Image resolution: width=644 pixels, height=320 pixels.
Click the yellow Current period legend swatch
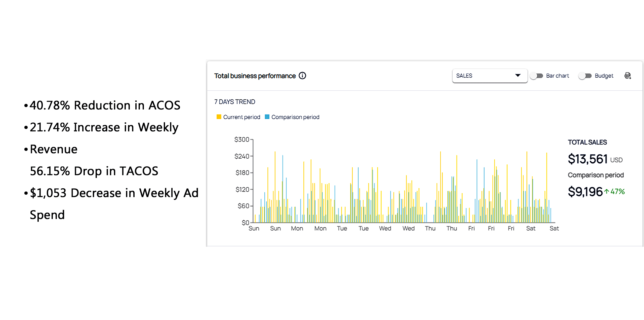pos(219,117)
